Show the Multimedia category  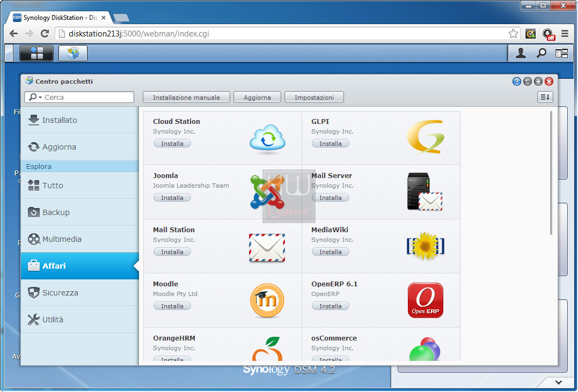(80, 239)
